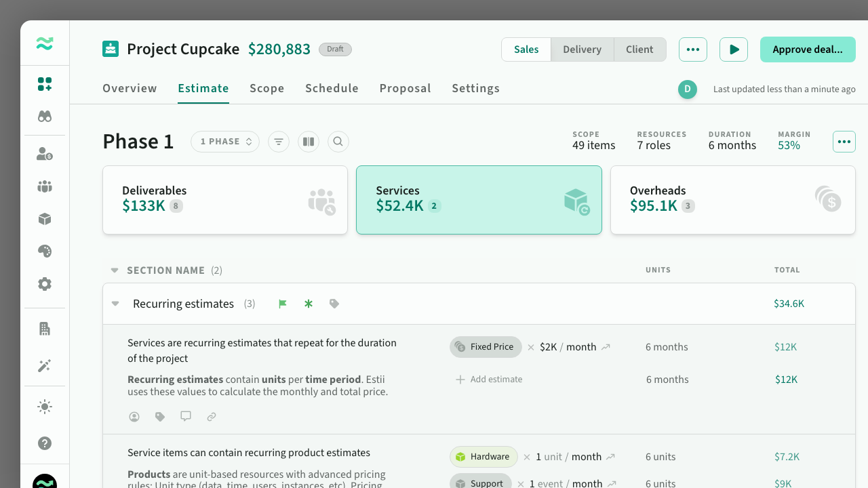The image size is (868, 488).
Task: Open the Scope tab
Action: click(x=267, y=88)
